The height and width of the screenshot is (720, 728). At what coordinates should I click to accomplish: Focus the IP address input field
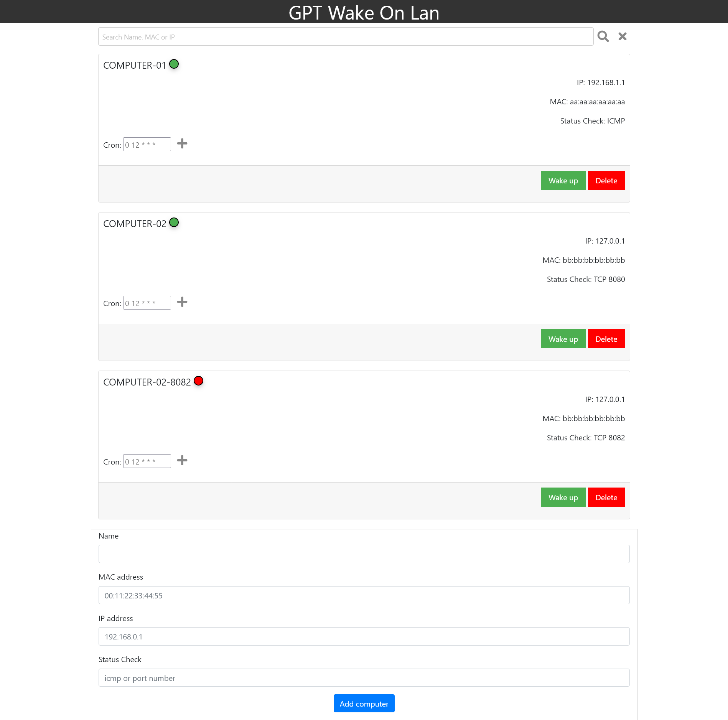tap(364, 636)
